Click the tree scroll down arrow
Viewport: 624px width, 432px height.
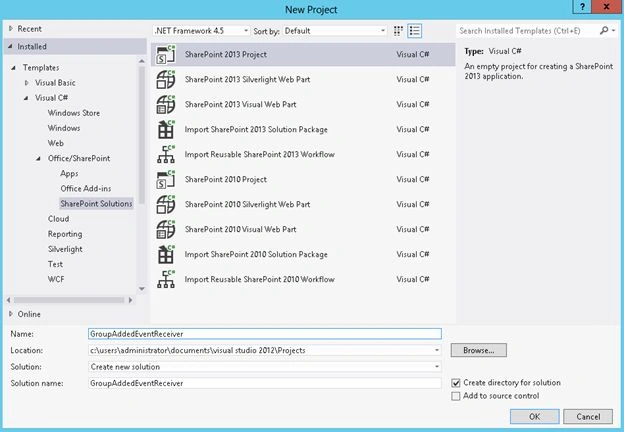[x=142, y=289]
